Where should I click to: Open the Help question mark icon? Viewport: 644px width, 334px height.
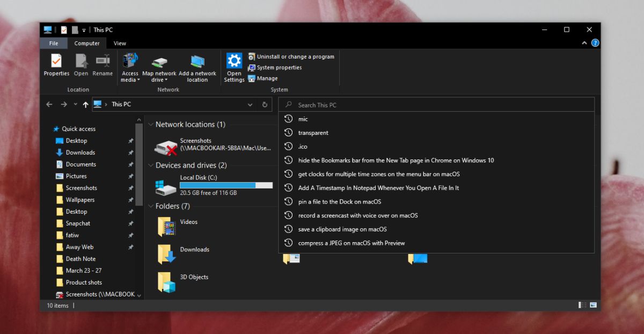tap(595, 43)
